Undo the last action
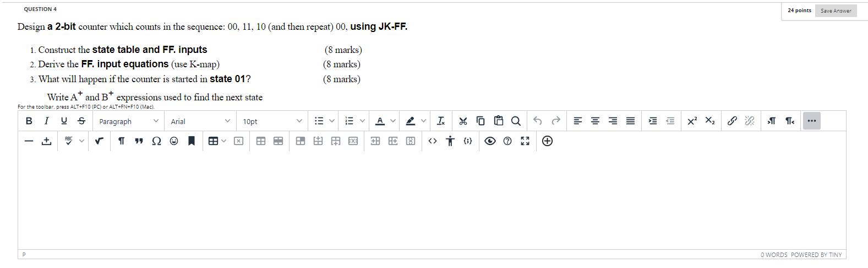The image size is (868, 268). click(x=538, y=121)
